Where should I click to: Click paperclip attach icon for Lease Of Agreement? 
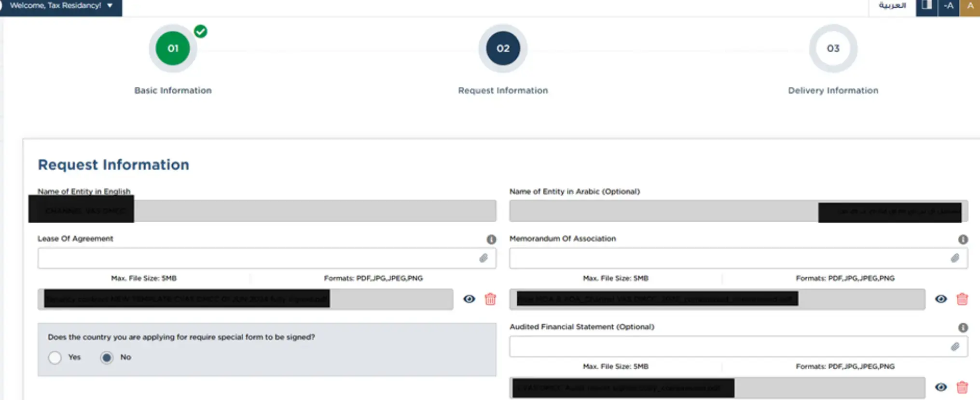483,258
